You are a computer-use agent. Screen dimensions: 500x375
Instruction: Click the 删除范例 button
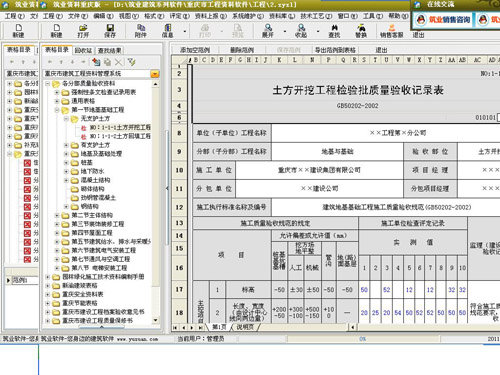[x=242, y=50]
